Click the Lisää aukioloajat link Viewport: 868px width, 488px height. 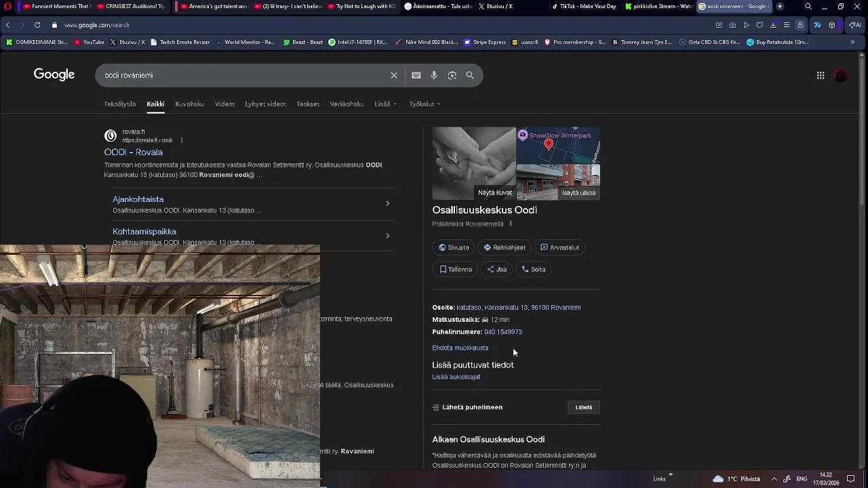456,377
